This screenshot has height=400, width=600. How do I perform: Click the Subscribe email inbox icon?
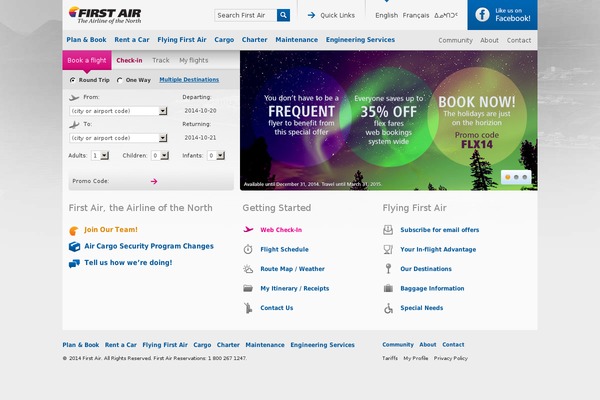click(x=388, y=230)
